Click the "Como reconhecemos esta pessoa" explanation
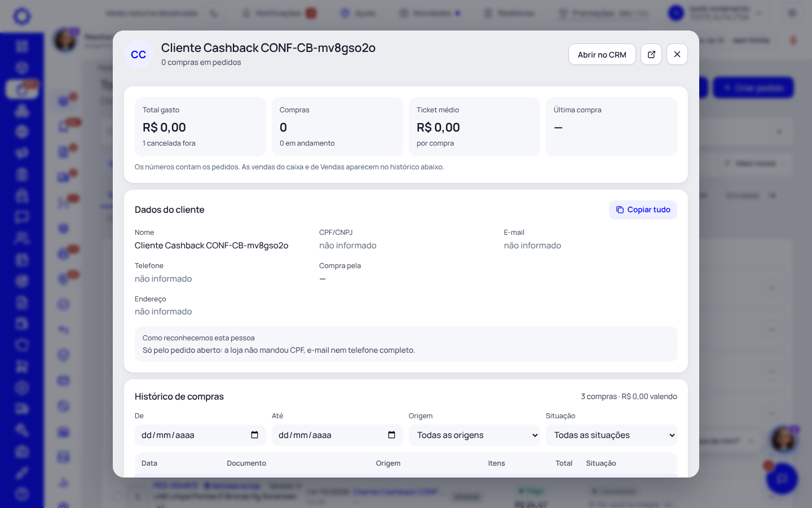Viewport: 812px width, 508px height. 406,344
